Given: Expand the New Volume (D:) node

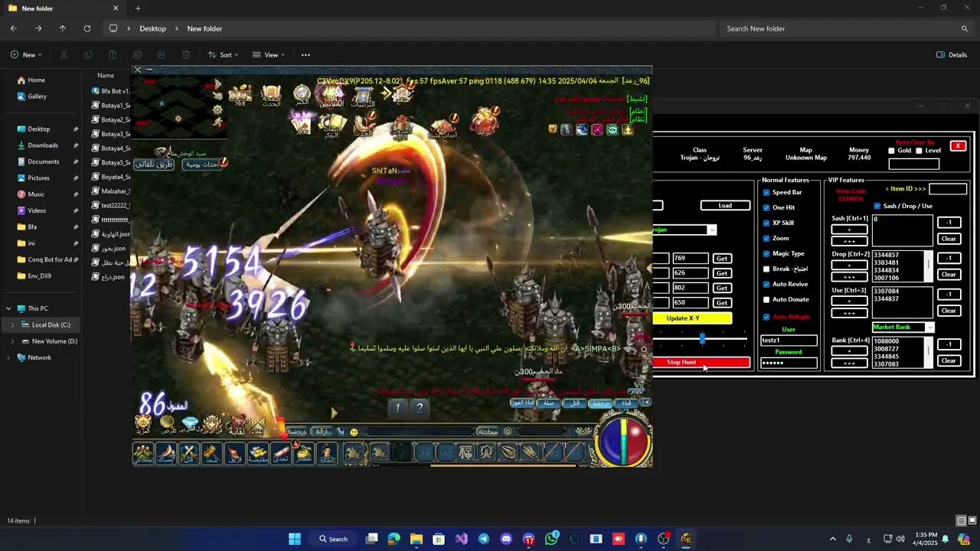Looking at the screenshot, I should click(x=12, y=341).
